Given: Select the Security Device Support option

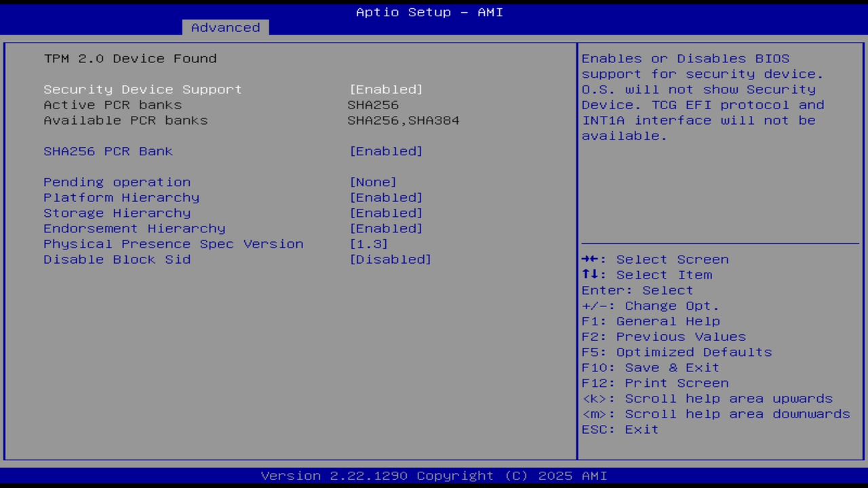Looking at the screenshot, I should [x=142, y=89].
